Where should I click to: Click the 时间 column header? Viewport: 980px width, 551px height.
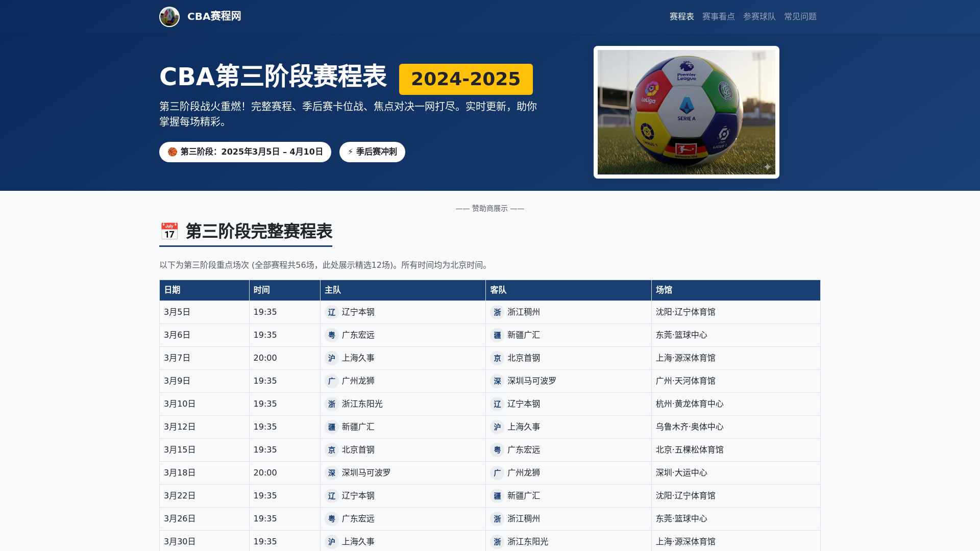pyautogui.click(x=284, y=290)
